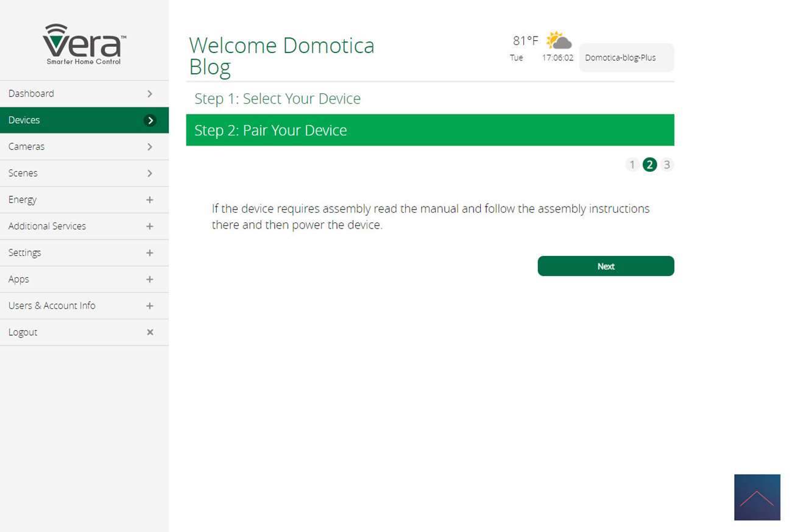Expand the Energy menu plus sign
The height and width of the screenshot is (532, 792).
pos(150,200)
